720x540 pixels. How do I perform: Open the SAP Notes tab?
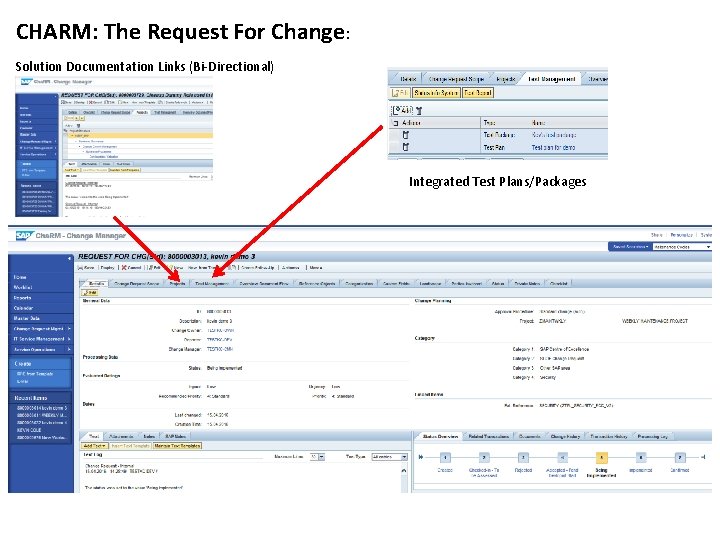tap(175, 436)
